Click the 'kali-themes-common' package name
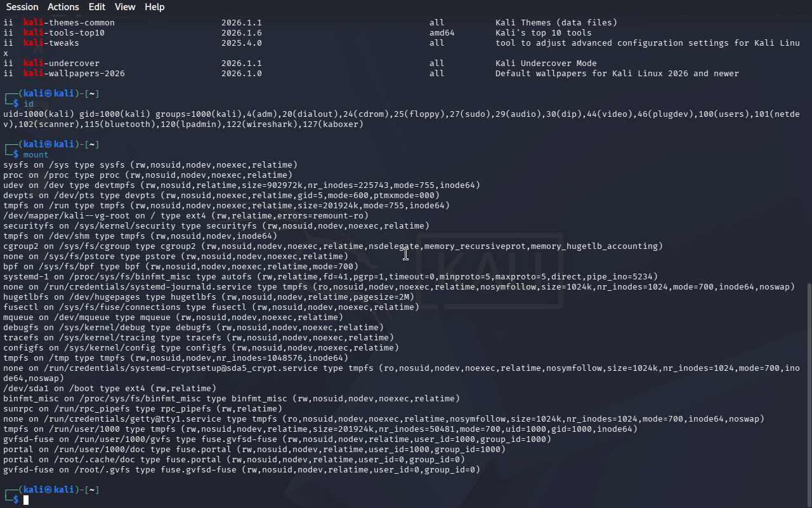This screenshot has height=508, width=812. [x=69, y=23]
